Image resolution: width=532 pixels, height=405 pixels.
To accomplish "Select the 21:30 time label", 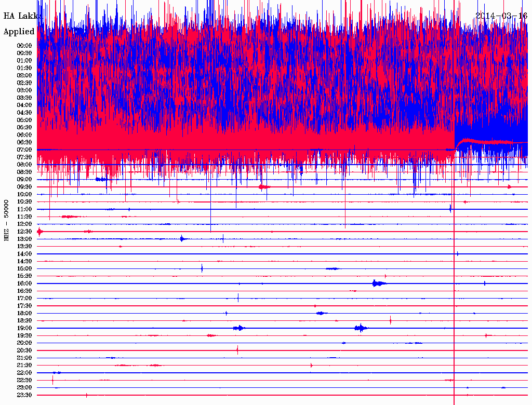I will click(24, 366).
